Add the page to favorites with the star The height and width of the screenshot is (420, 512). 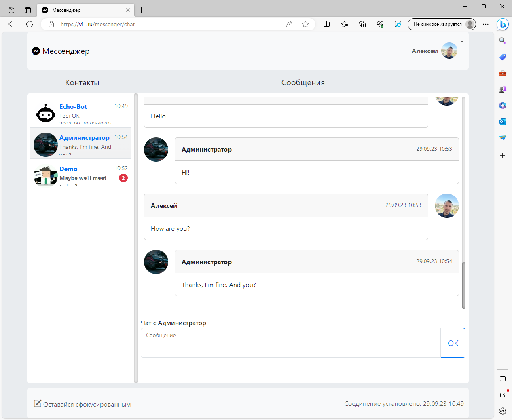point(305,24)
